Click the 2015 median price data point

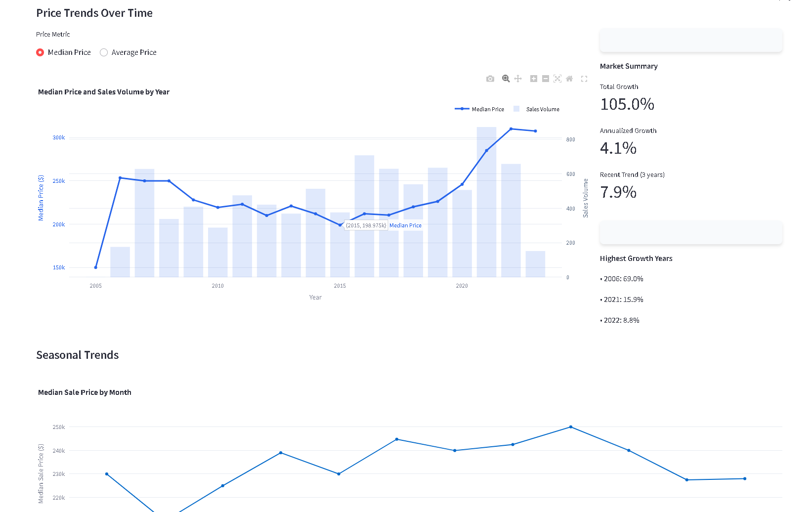(x=340, y=225)
